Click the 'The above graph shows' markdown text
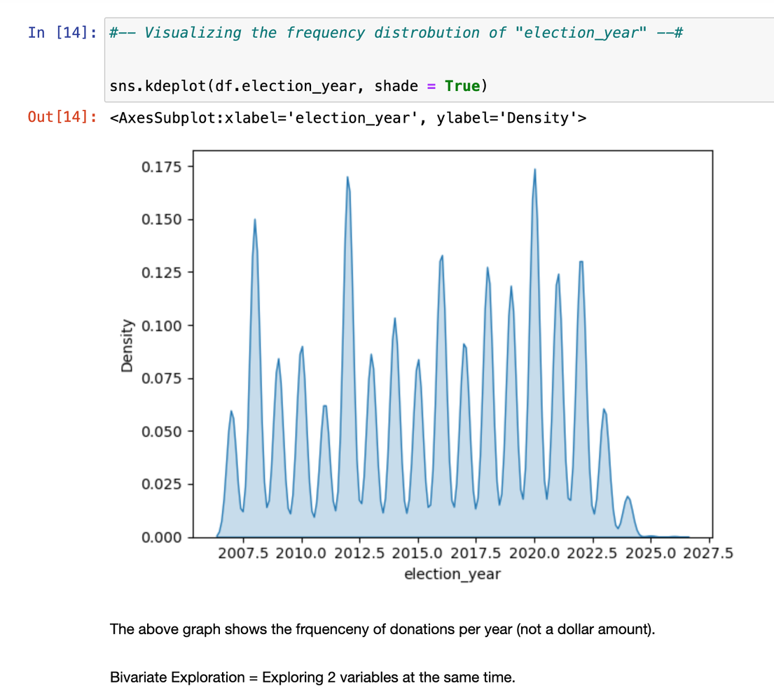 (382, 629)
